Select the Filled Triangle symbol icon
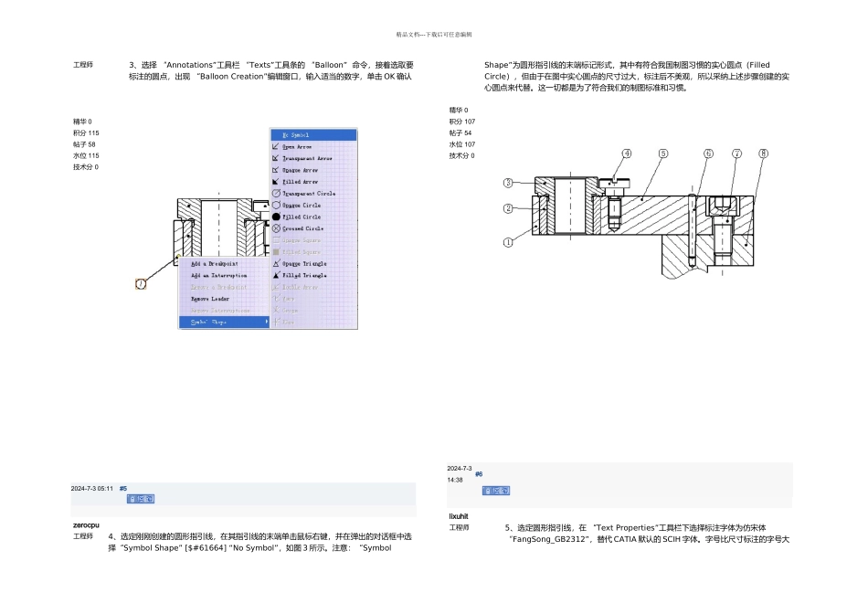Image resolution: width=868 pixels, height=614 pixels. 276,275
